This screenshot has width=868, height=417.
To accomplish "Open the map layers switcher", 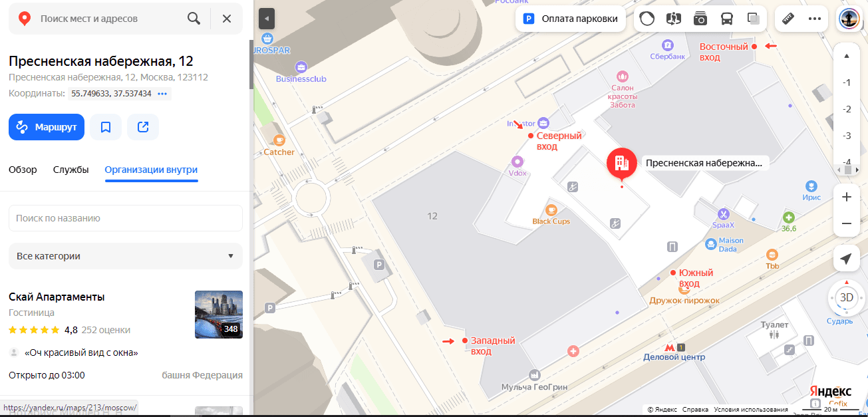I will tap(754, 19).
